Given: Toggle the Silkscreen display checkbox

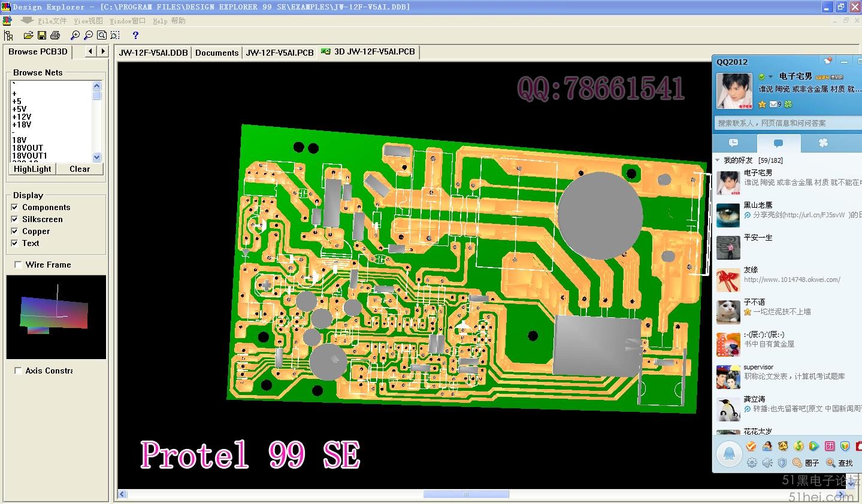Looking at the screenshot, I should pyautogui.click(x=15, y=219).
